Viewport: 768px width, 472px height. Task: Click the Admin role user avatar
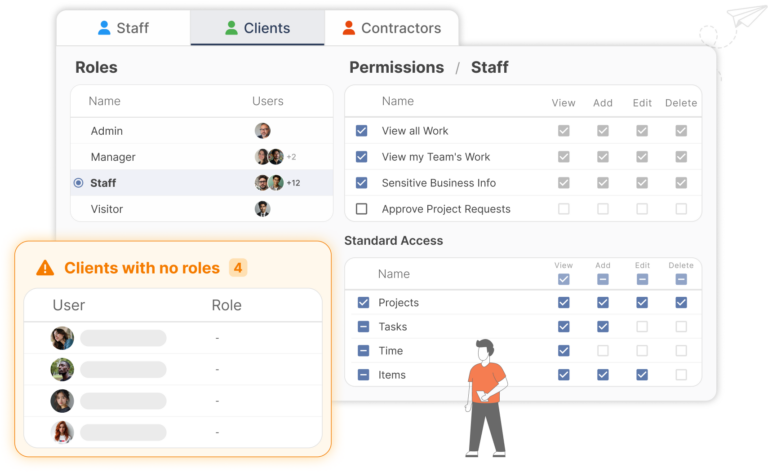[x=262, y=131]
